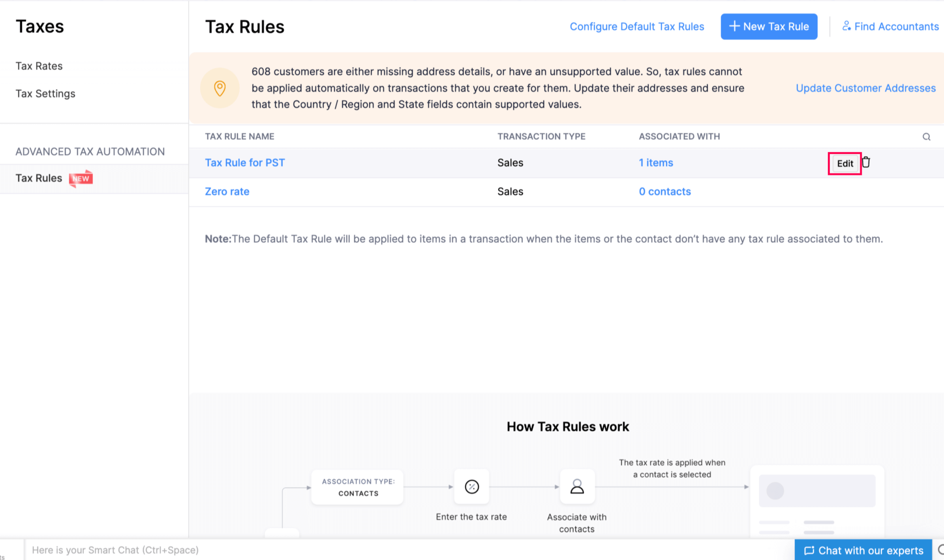Click the location pin icon in warning banner
944x560 pixels.
tap(220, 87)
